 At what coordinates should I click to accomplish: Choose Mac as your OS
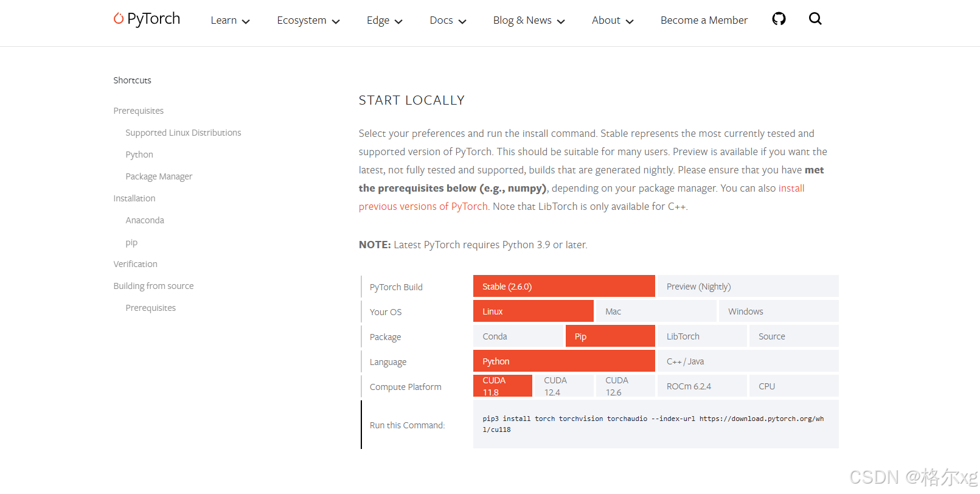click(656, 311)
